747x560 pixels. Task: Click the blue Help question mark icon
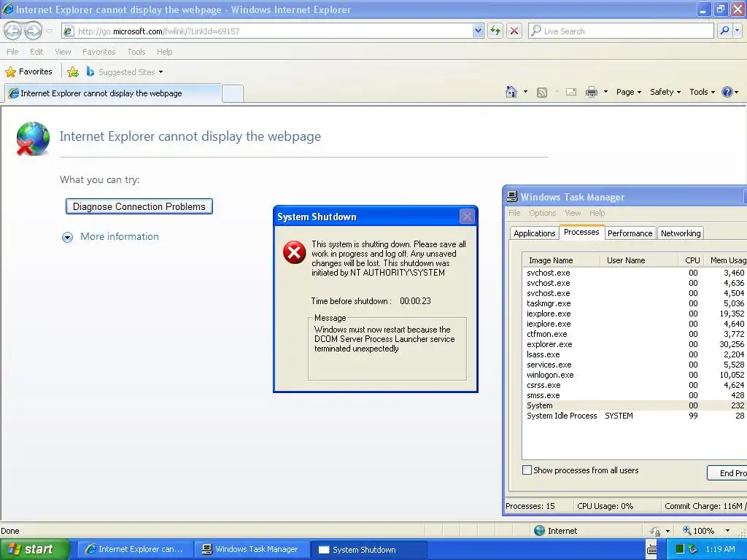727,92
